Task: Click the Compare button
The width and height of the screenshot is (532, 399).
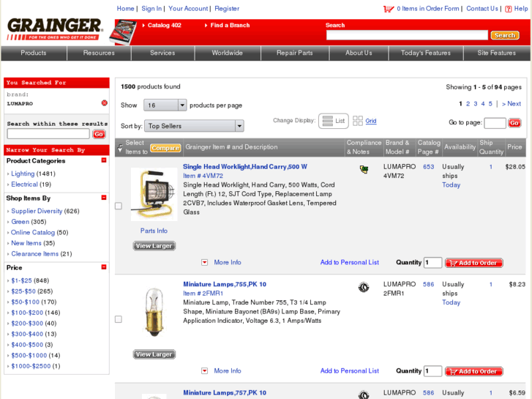Action: 165,148
